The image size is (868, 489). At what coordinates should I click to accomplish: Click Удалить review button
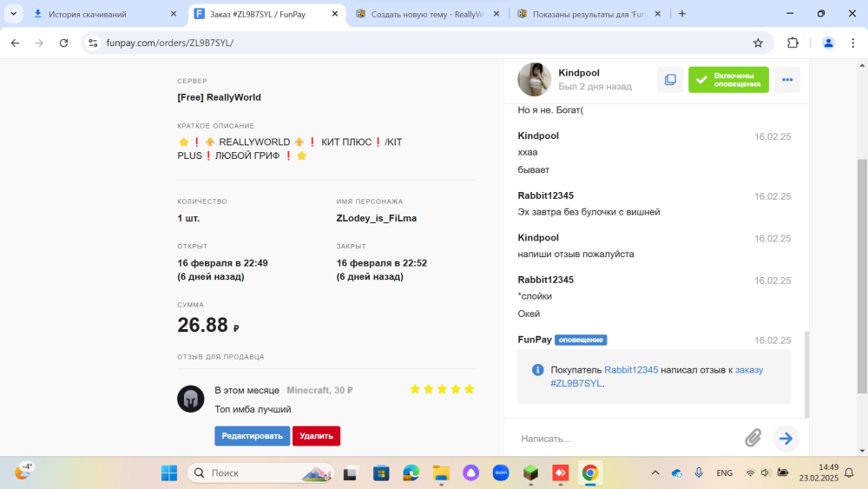click(316, 436)
